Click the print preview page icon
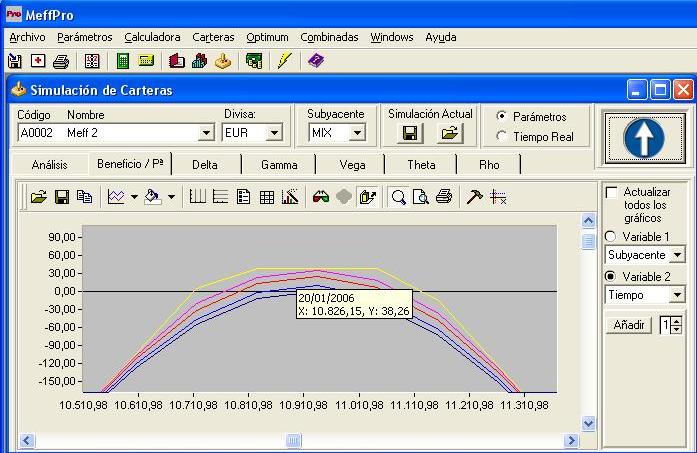 tap(421, 196)
